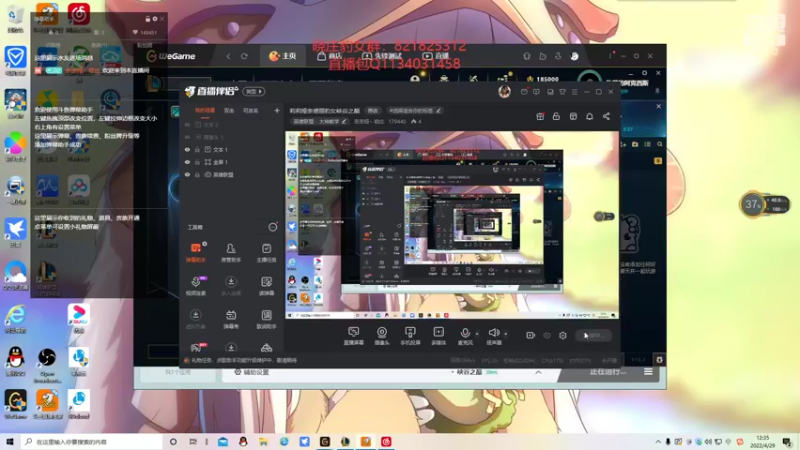Add a 多媒体 media source

(x=438, y=336)
